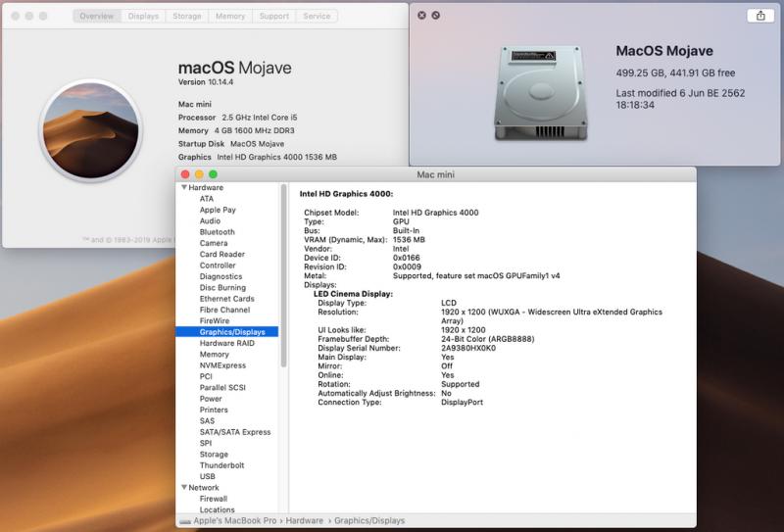Screen dimensions: 784x532
Task: Select USB in the hardware sidebar
Action: pos(208,476)
